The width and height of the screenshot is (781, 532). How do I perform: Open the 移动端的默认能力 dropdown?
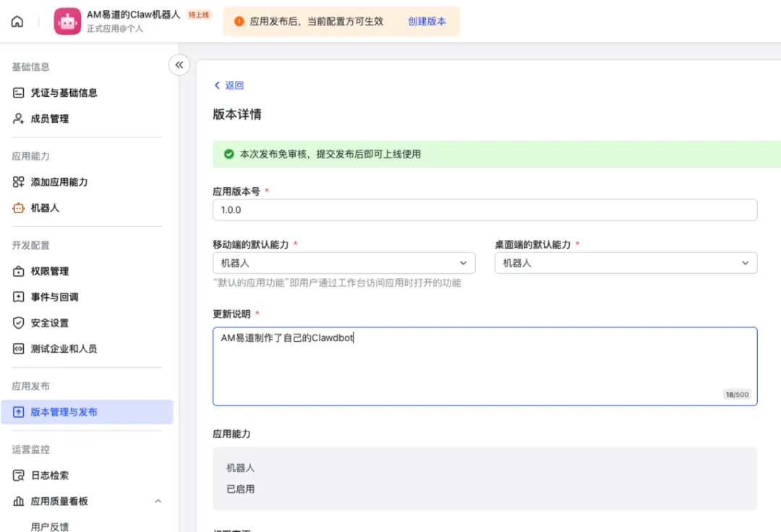343,263
